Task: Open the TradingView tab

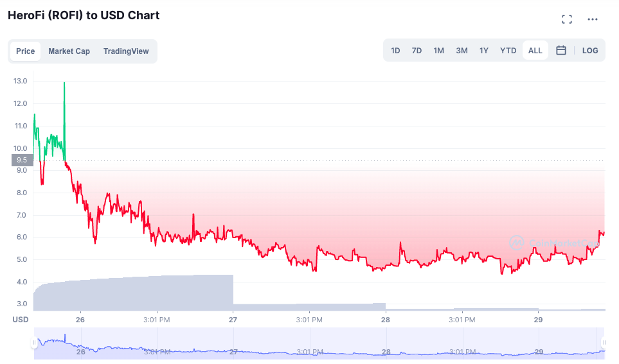Action: [126, 51]
